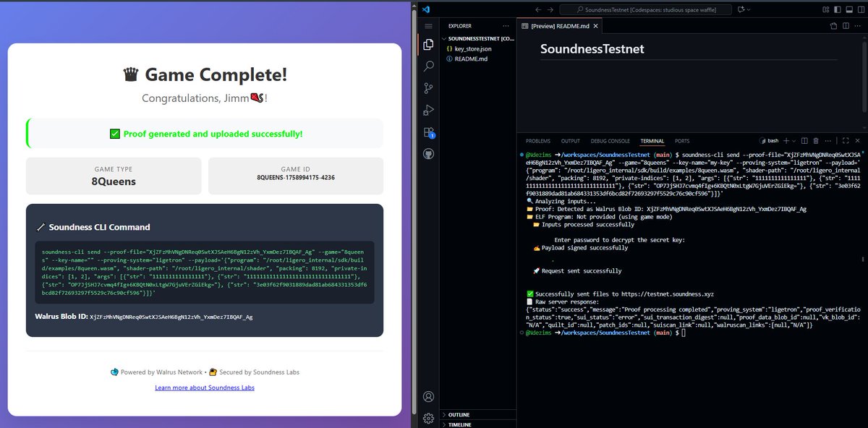Switch to the PORTS panel tab

(682, 141)
